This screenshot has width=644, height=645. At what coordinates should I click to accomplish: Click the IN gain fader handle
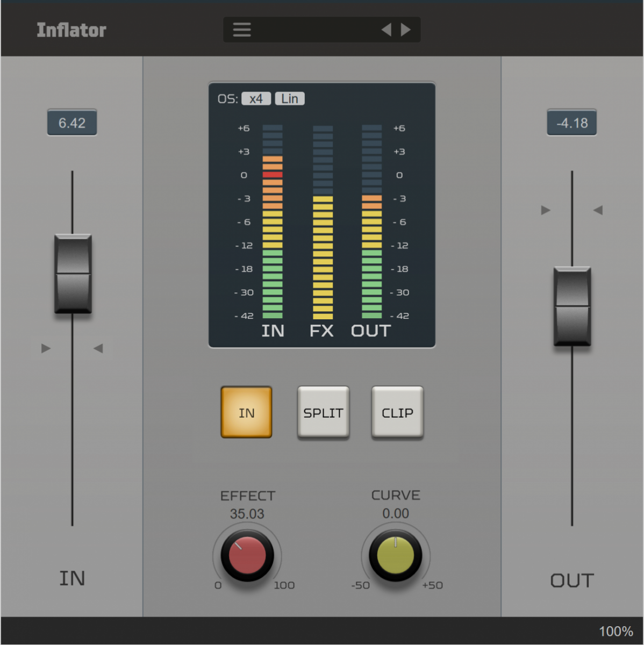coord(73,274)
